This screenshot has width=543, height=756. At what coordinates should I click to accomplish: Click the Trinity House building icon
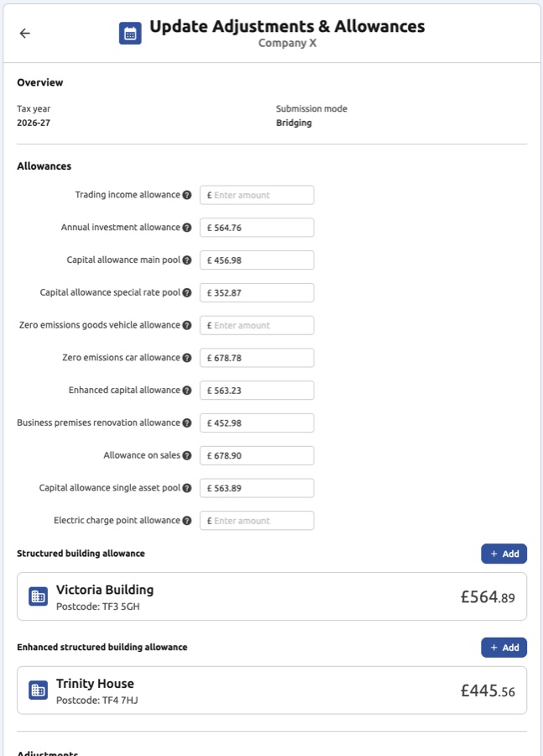[x=38, y=690]
